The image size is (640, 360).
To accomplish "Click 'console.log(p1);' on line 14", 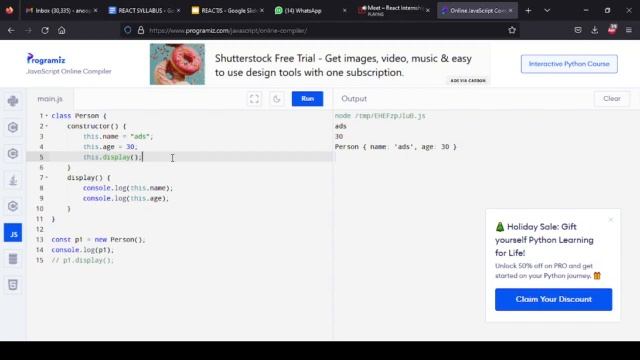I will (x=82, y=250).
